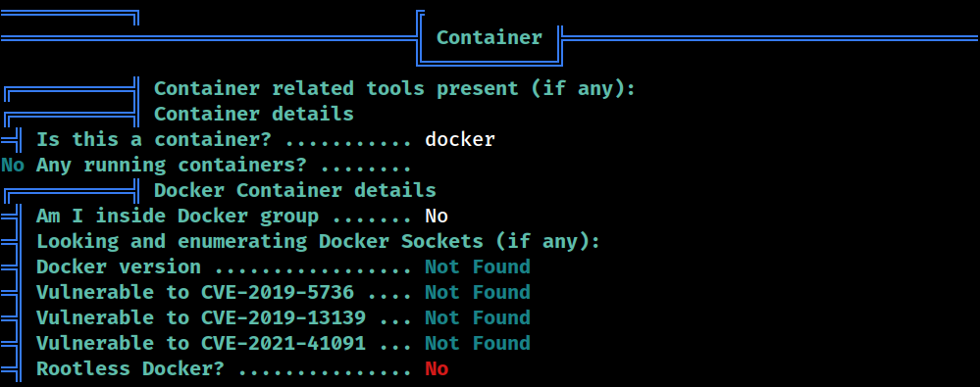Click 'Is this a container?' label
The width and height of the screenshot is (980, 387).
click(153, 140)
